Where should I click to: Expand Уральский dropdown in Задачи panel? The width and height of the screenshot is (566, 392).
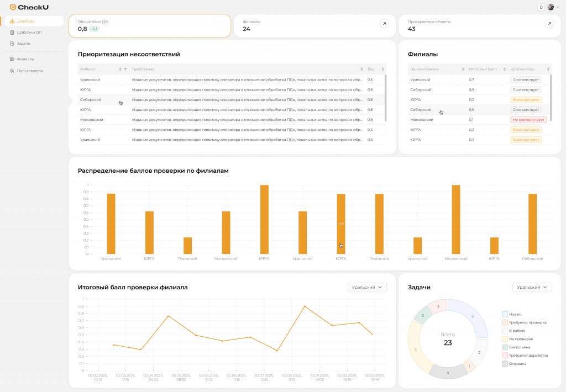pos(532,287)
